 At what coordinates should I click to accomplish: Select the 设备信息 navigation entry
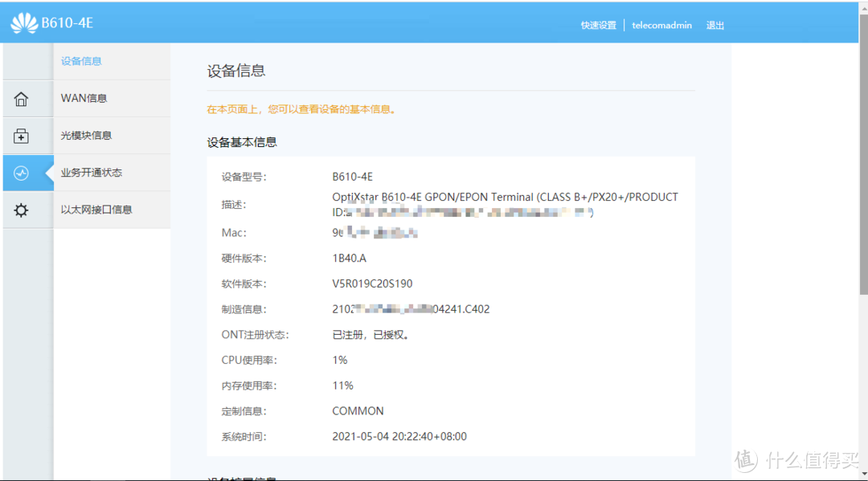pyautogui.click(x=80, y=60)
